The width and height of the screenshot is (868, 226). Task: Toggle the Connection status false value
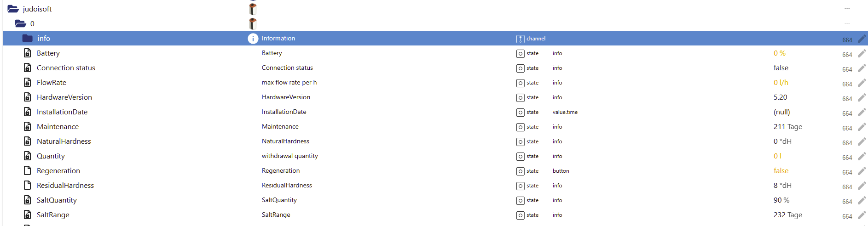click(x=781, y=68)
